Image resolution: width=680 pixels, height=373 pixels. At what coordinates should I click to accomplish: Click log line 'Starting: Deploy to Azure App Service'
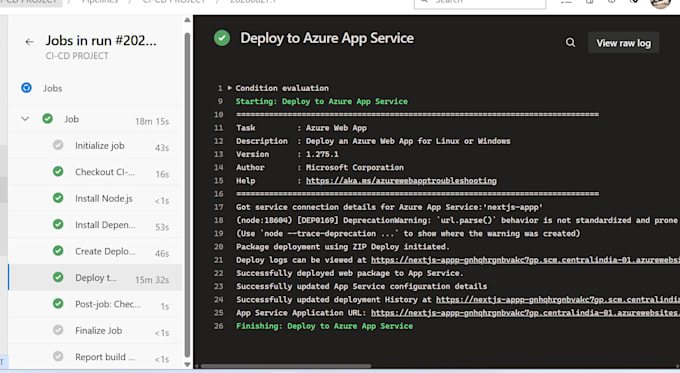322,101
